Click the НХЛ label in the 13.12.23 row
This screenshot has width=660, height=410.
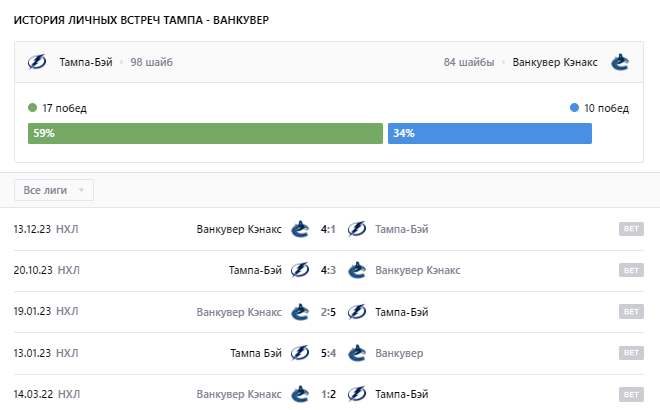point(67,229)
